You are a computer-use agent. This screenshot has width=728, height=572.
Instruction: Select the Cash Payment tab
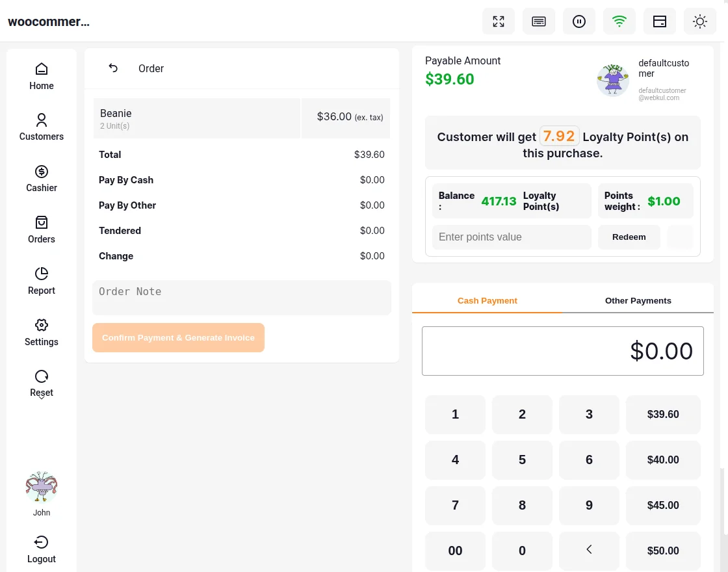tap(487, 300)
